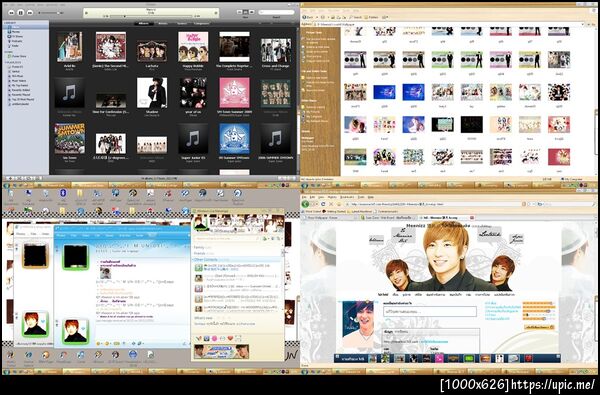600x395 pixels.
Task: Select the Artists tab in iTunes
Action: tap(163, 24)
